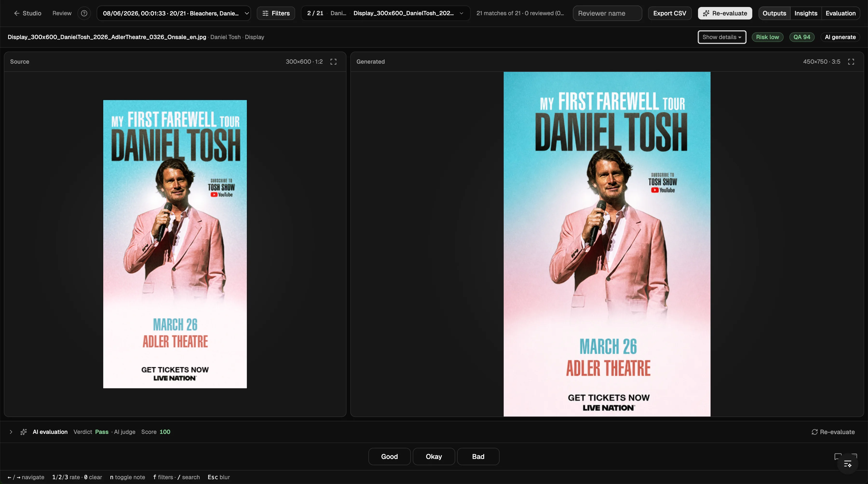Click the navigate arrows shortcut hint
This screenshot has width=868, height=484.
pos(26,477)
